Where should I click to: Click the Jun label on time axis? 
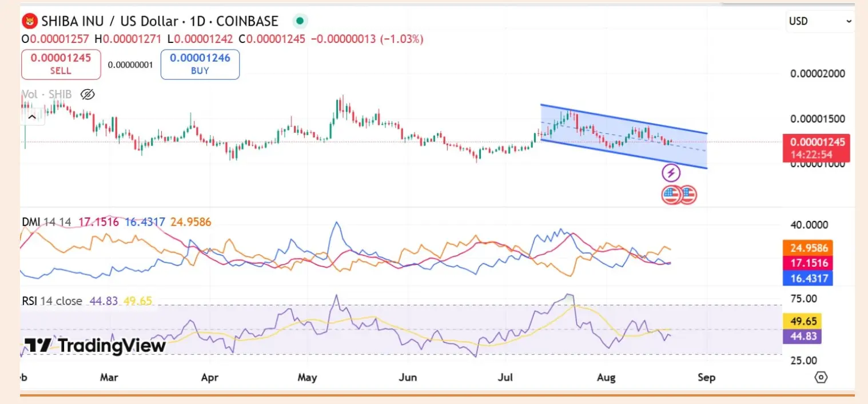click(408, 378)
